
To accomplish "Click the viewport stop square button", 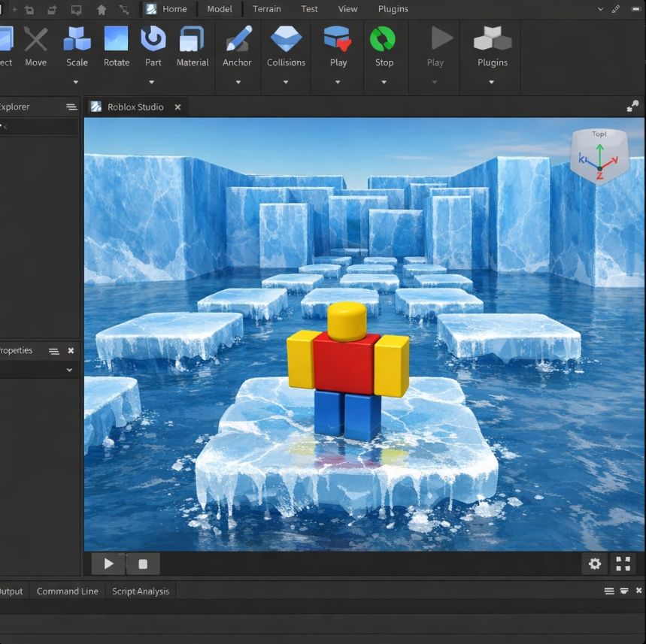I will pyautogui.click(x=143, y=564).
